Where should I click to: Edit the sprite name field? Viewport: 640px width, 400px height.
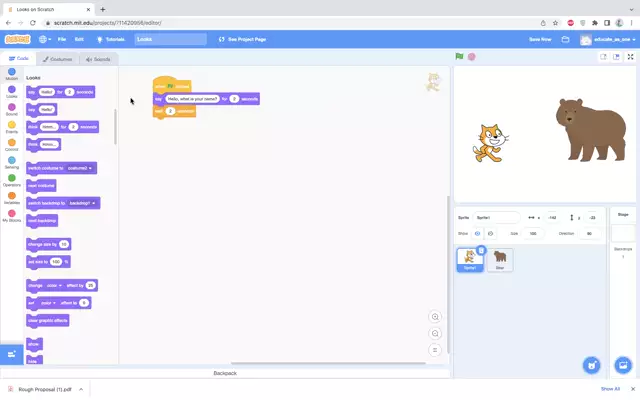(496, 218)
